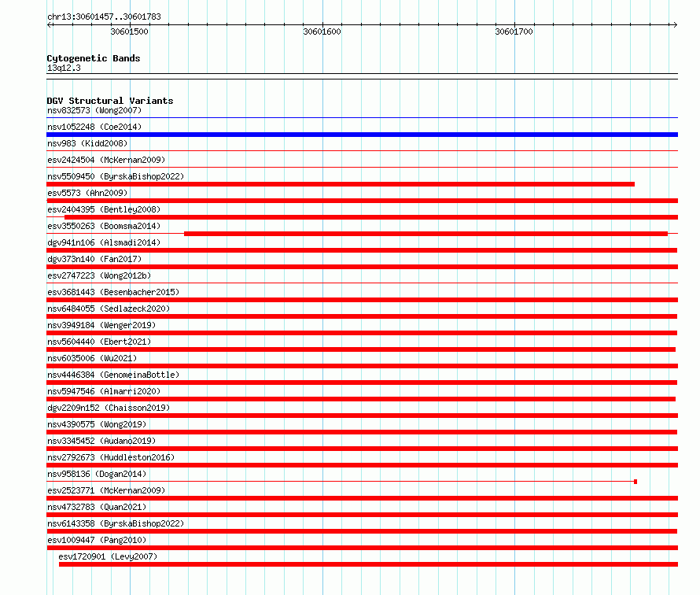The height and width of the screenshot is (595, 700).
Task: Open variant esv2523771 (McKernan2009)
Action: pyautogui.click(x=106, y=490)
